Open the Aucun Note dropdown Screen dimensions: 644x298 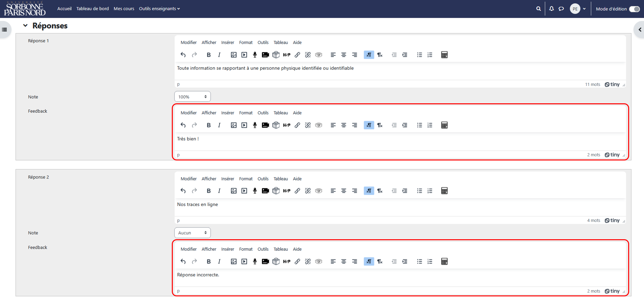pyautogui.click(x=192, y=233)
